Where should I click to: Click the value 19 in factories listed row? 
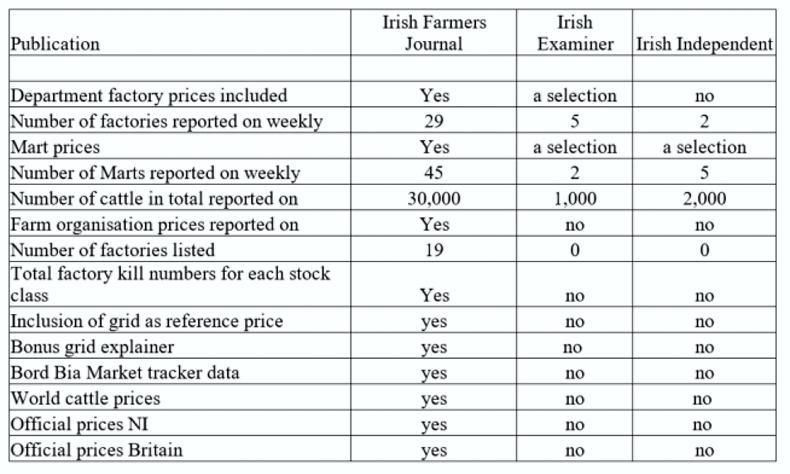(434, 250)
